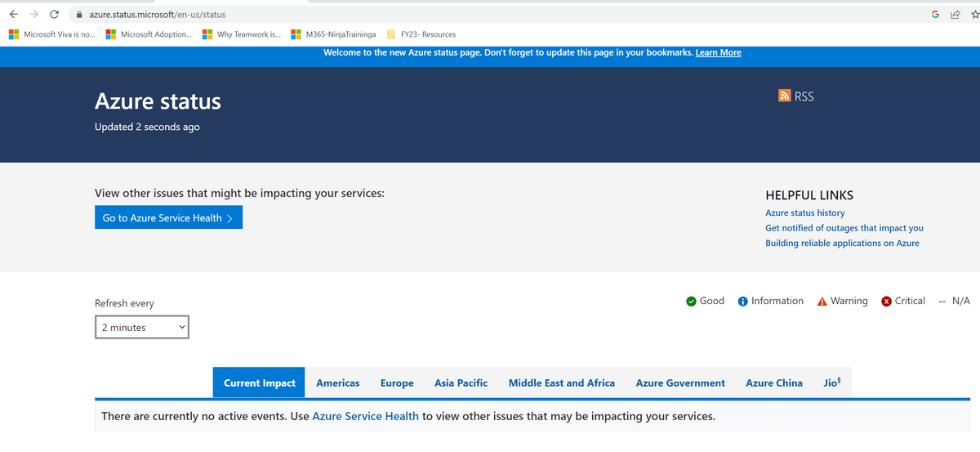Click the share page icon

click(x=954, y=15)
